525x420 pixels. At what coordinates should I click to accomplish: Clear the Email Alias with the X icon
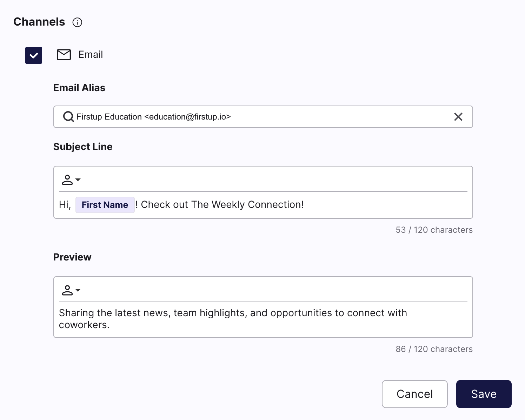tap(458, 117)
